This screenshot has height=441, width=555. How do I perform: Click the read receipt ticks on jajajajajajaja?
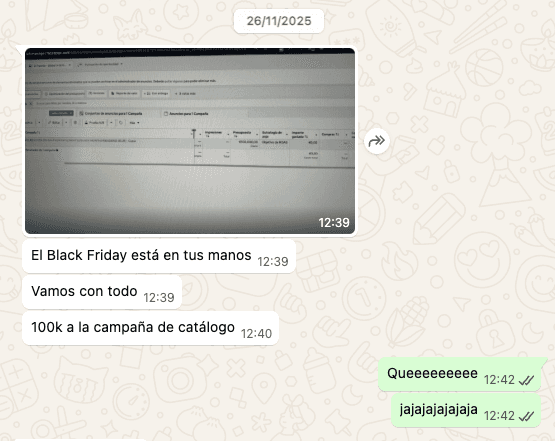coord(526,417)
